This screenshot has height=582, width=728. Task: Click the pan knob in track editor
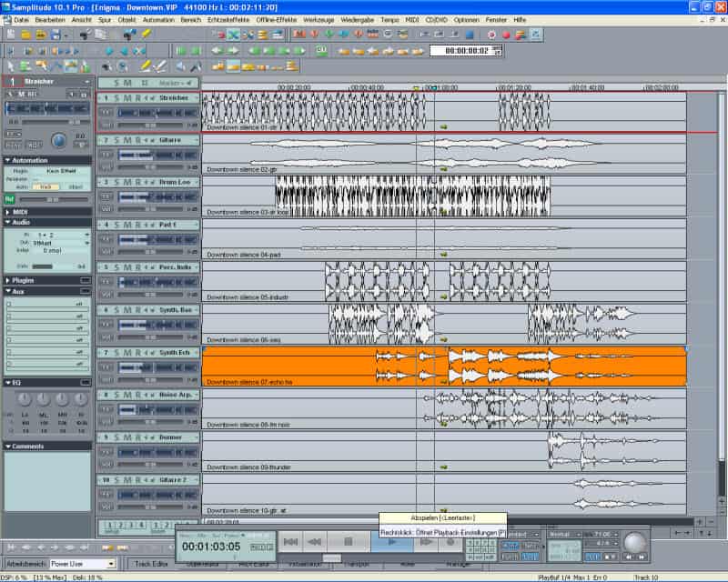(x=59, y=141)
